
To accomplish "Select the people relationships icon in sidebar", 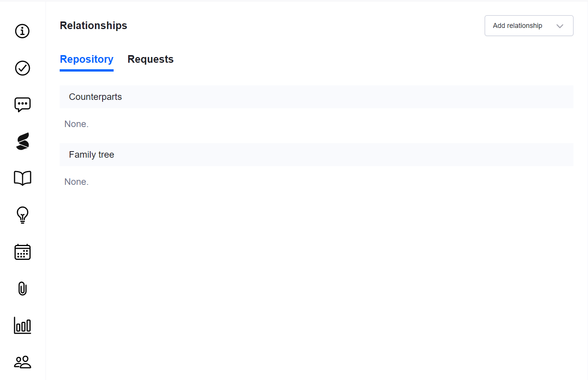I will (x=22, y=362).
